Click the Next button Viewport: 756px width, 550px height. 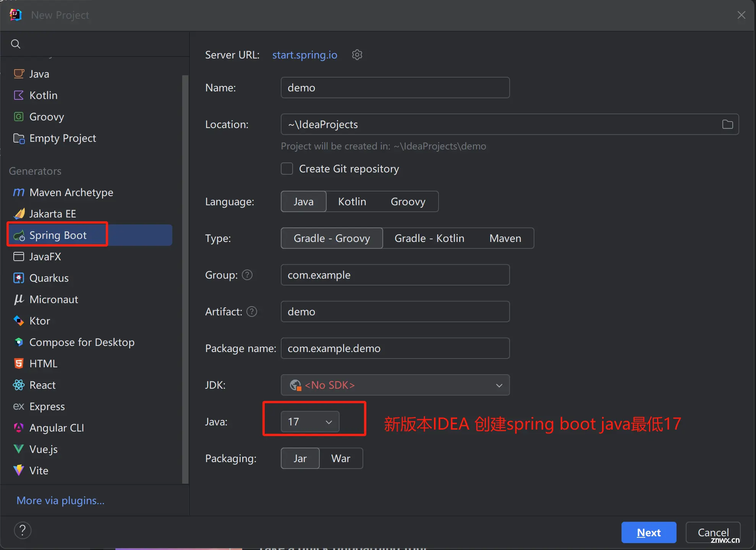pos(649,532)
